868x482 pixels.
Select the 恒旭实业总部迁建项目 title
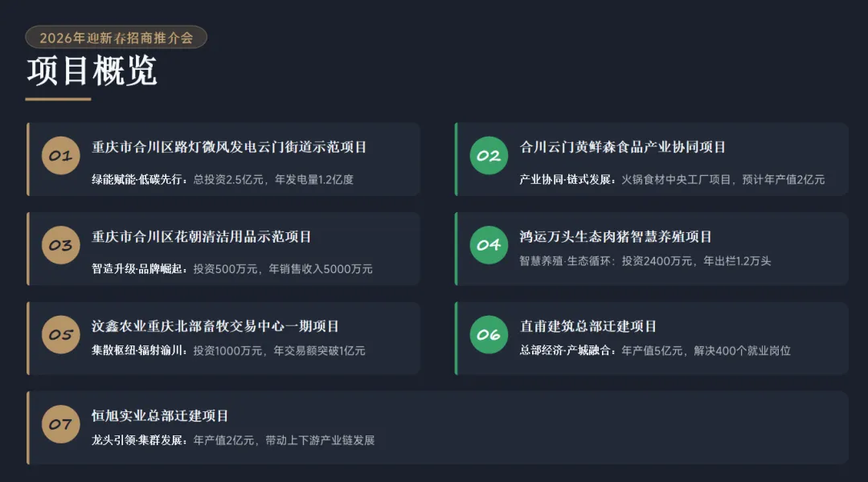160,416
